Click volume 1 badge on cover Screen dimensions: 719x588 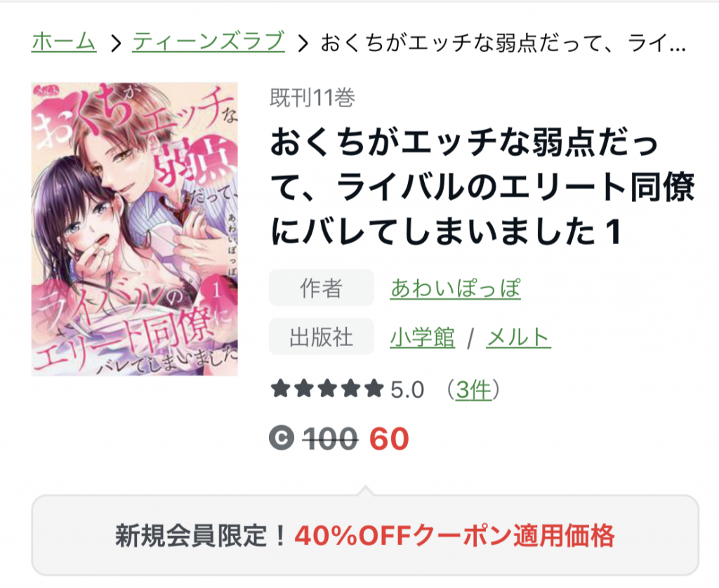tap(215, 290)
